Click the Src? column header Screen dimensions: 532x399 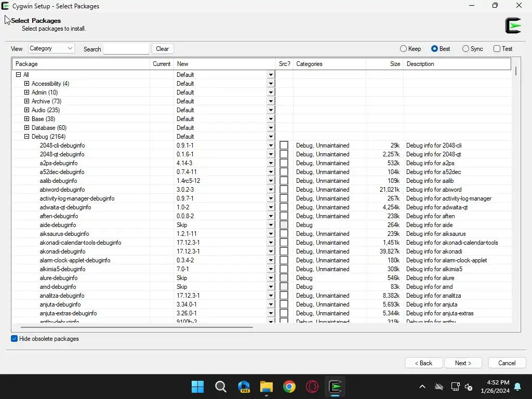point(284,64)
